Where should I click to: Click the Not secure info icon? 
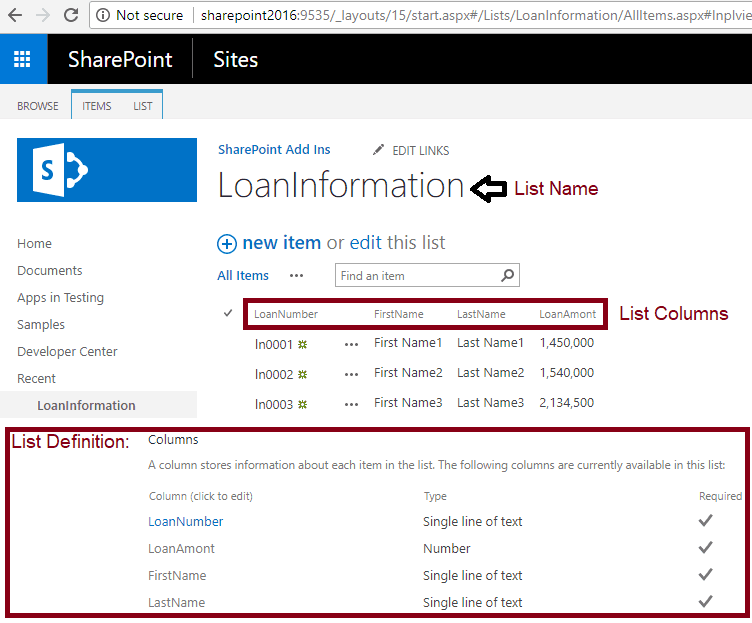click(103, 15)
